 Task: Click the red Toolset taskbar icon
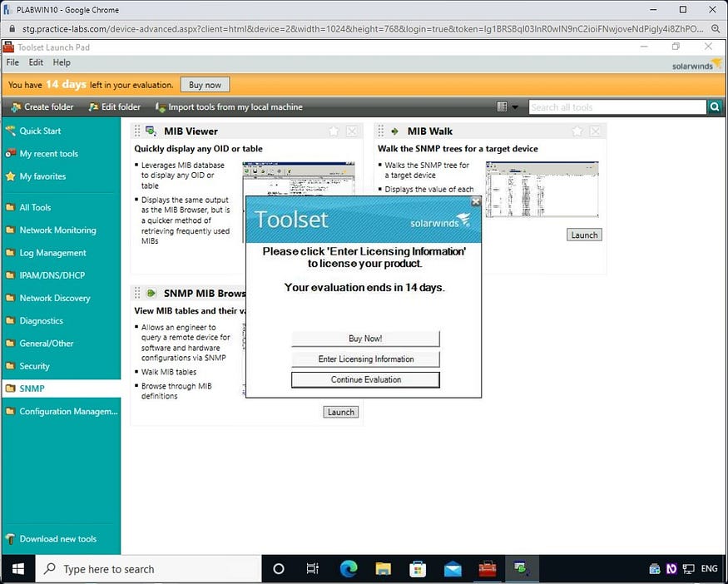point(488,569)
